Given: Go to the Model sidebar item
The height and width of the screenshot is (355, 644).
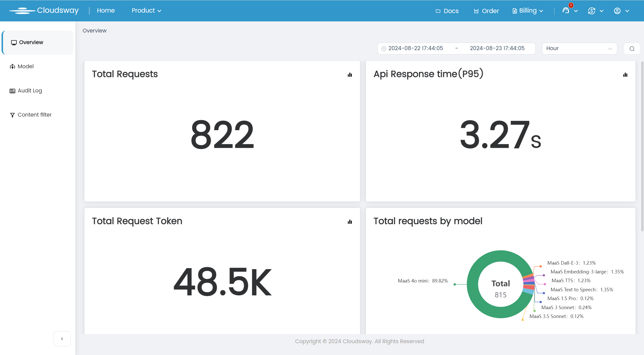Looking at the screenshot, I should point(25,66).
